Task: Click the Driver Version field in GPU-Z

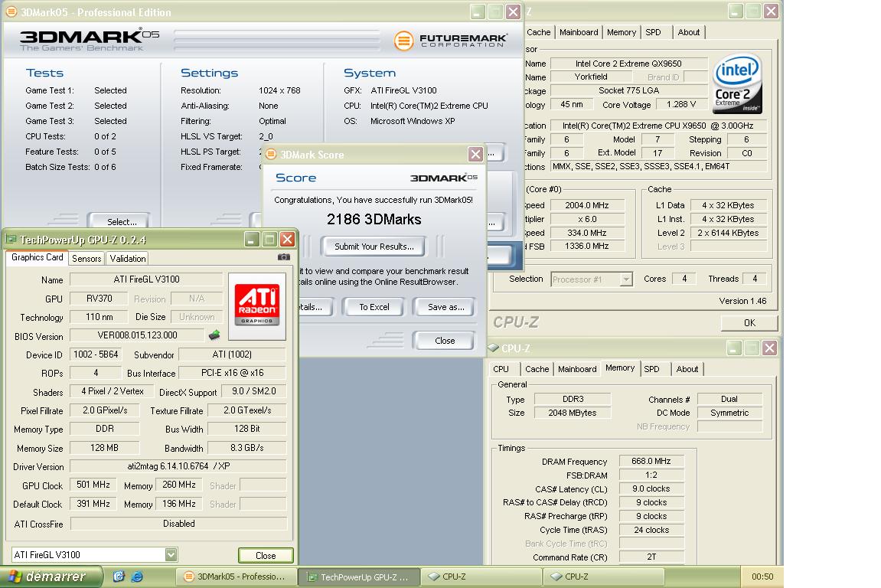Action: point(178,466)
